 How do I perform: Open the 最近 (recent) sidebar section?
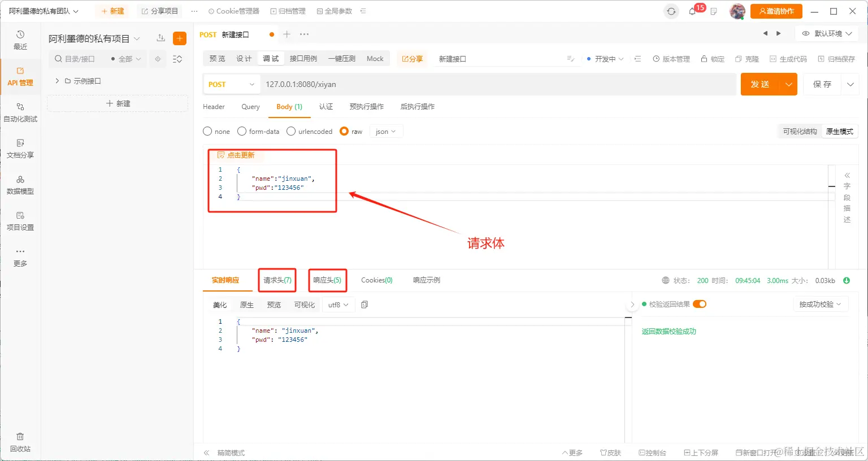click(20, 40)
